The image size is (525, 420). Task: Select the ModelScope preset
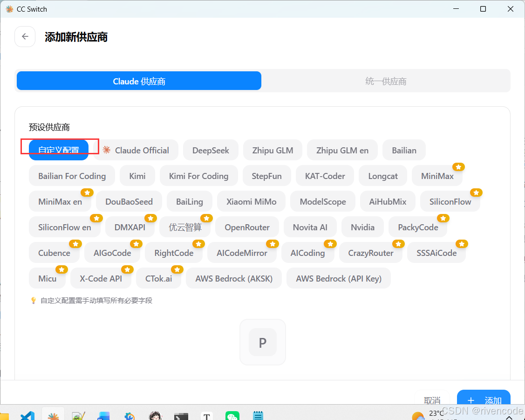point(323,201)
